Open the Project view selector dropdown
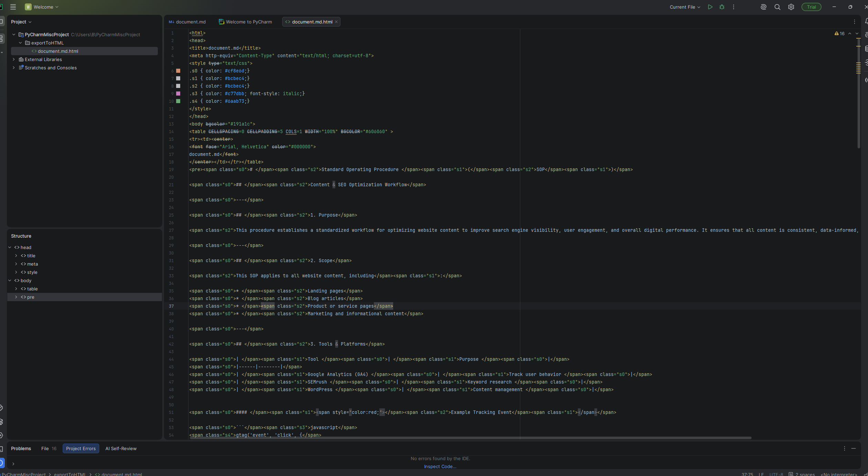 pyautogui.click(x=21, y=22)
